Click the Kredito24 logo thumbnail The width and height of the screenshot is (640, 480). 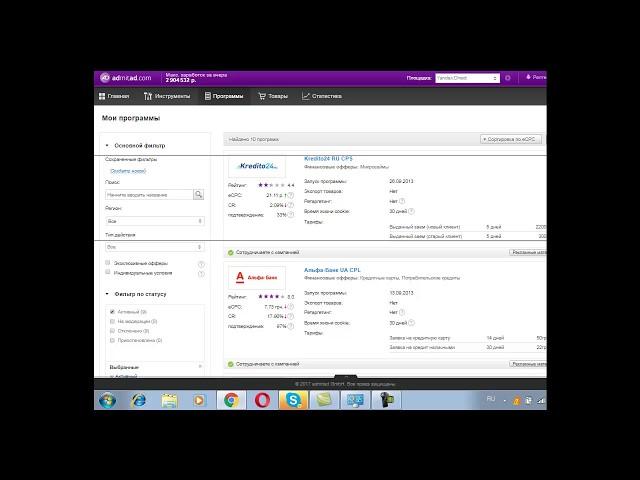(x=257, y=166)
